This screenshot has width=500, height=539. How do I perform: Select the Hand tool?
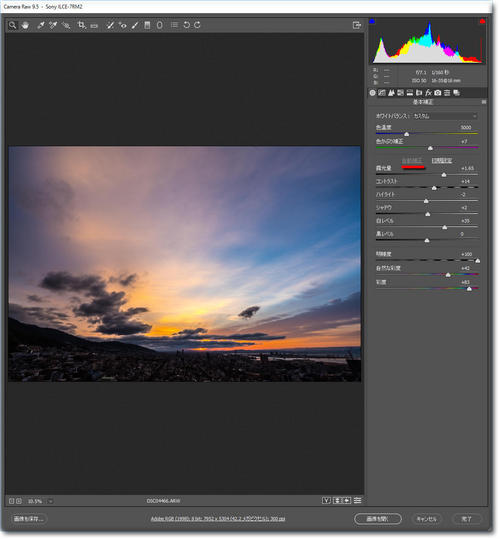coord(25,25)
